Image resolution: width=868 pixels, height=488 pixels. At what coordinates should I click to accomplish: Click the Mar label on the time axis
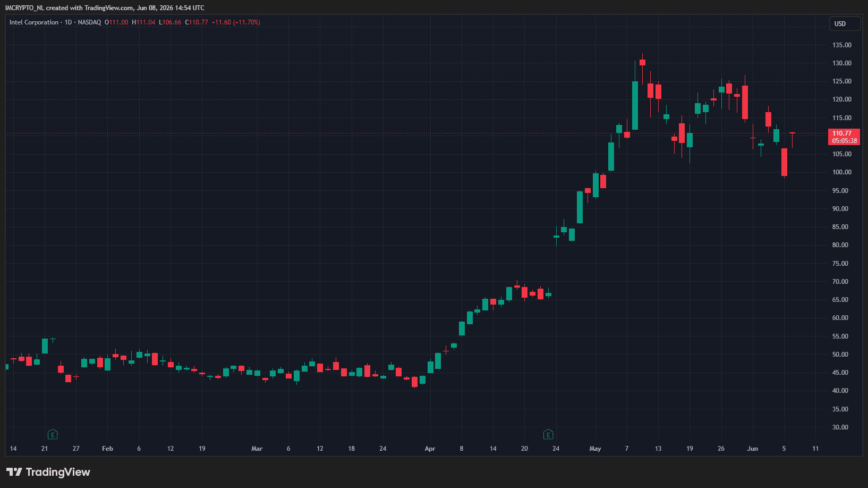pos(257,449)
